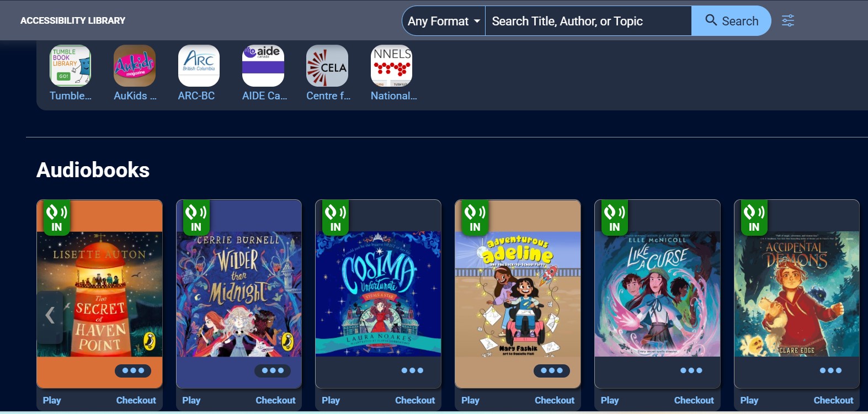Show more options for Wilder than Midnight

(273, 371)
